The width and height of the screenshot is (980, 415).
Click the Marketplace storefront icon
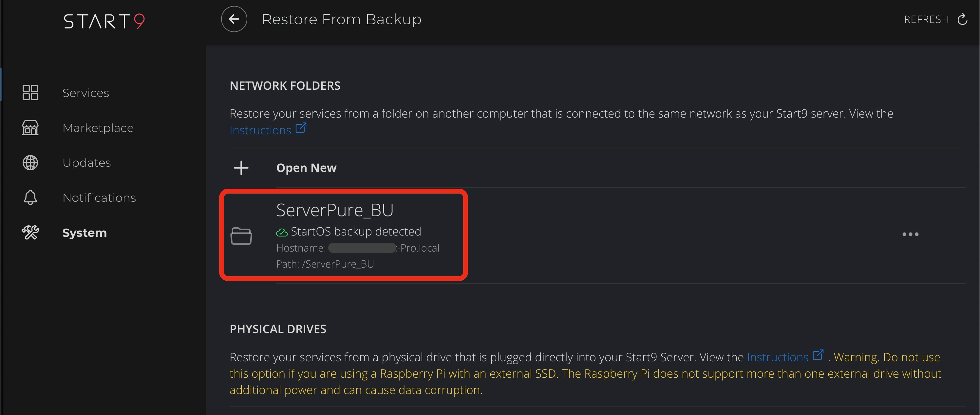[30, 128]
